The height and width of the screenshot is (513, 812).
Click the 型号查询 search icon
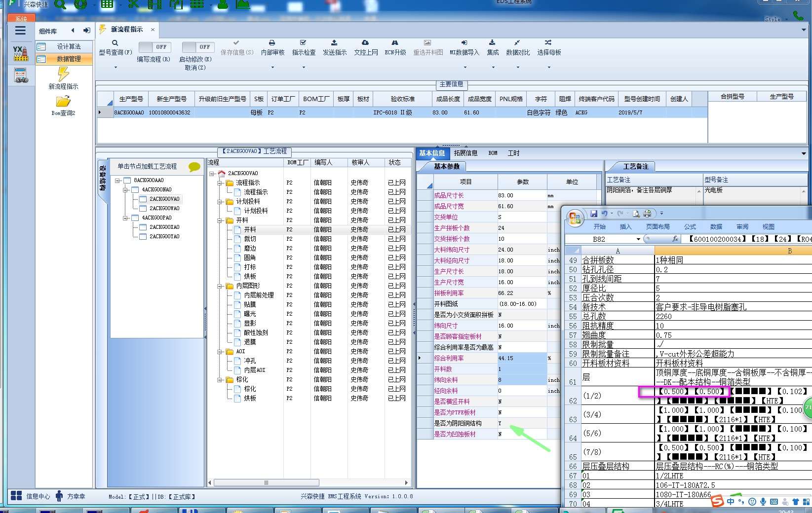click(x=115, y=43)
